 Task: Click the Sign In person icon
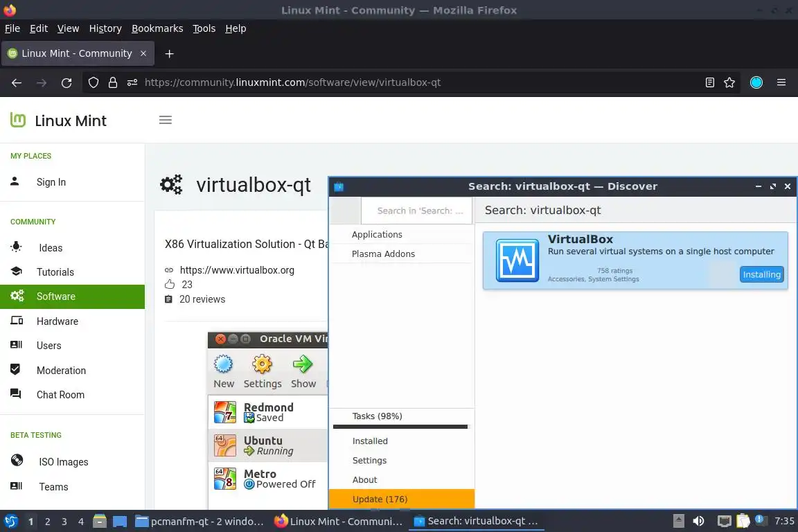pyautogui.click(x=15, y=181)
